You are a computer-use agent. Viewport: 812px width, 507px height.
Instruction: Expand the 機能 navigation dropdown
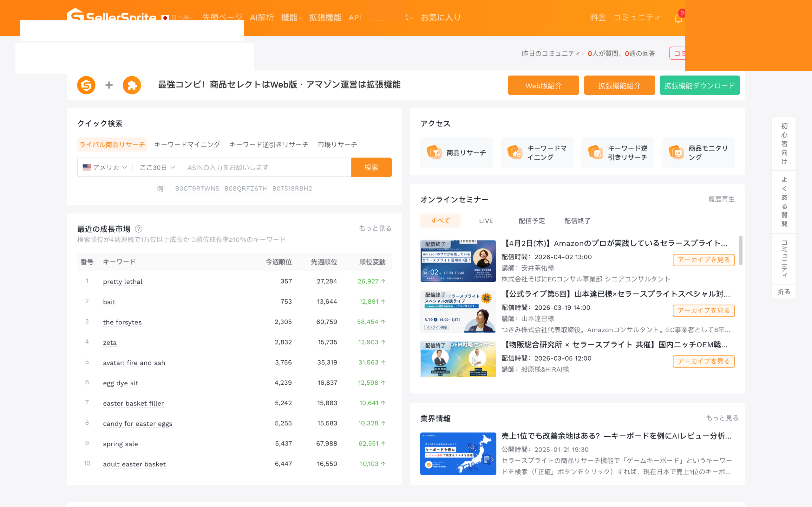click(x=291, y=17)
